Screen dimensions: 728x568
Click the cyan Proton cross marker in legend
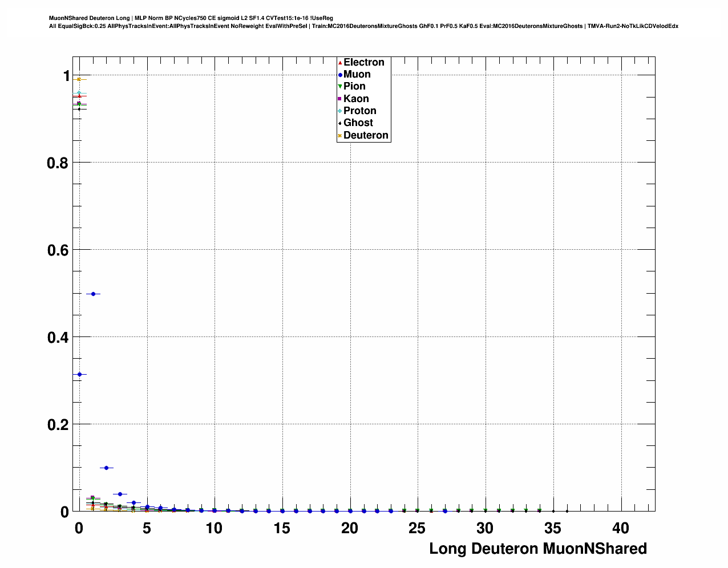[x=340, y=111]
